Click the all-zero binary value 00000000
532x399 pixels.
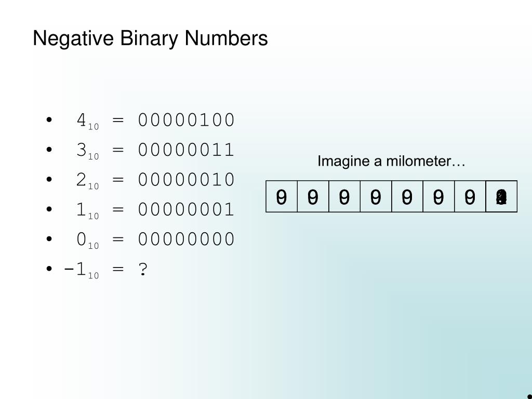(187, 239)
